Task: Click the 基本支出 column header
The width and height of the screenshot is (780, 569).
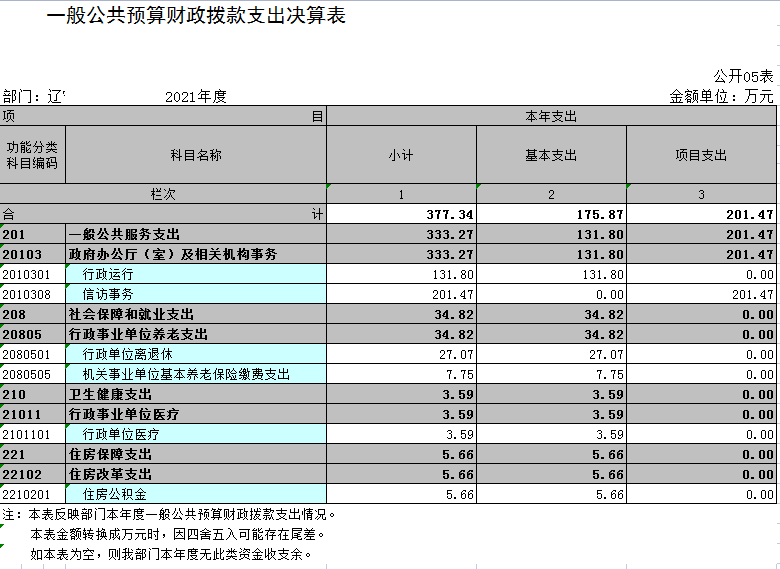Action: coord(551,155)
